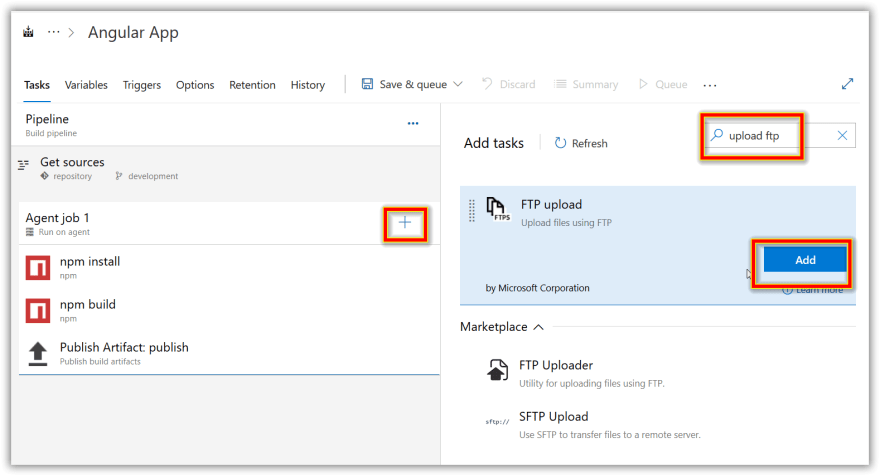Open the Variables tab

pyautogui.click(x=86, y=85)
